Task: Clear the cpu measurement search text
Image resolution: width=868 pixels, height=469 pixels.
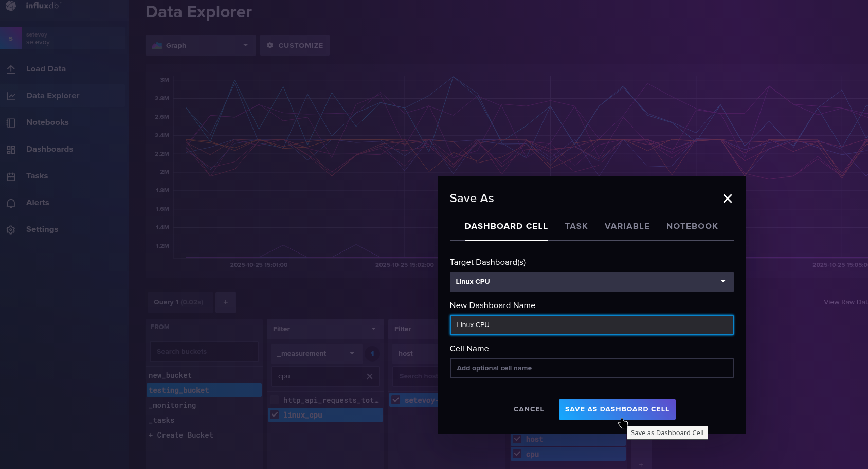Action: coord(369,376)
